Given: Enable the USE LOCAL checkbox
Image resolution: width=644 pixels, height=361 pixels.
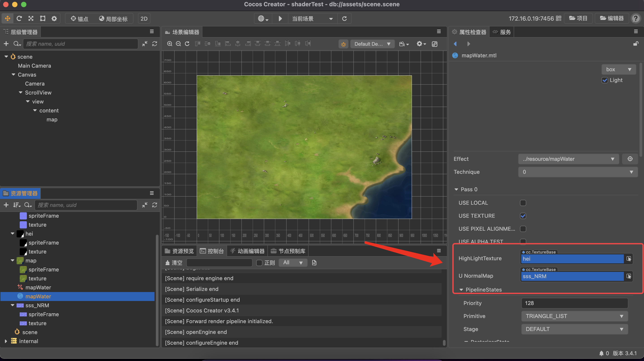Looking at the screenshot, I should coord(523,203).
